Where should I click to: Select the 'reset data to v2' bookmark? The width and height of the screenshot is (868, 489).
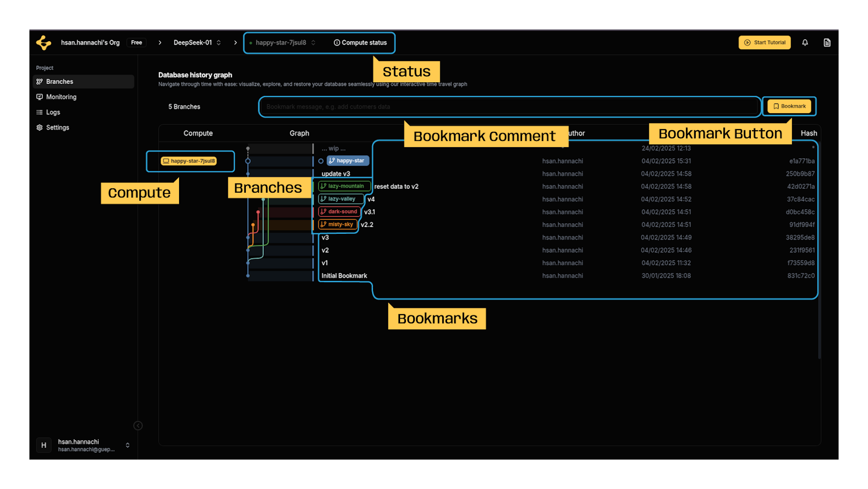[x=396, y=186]
